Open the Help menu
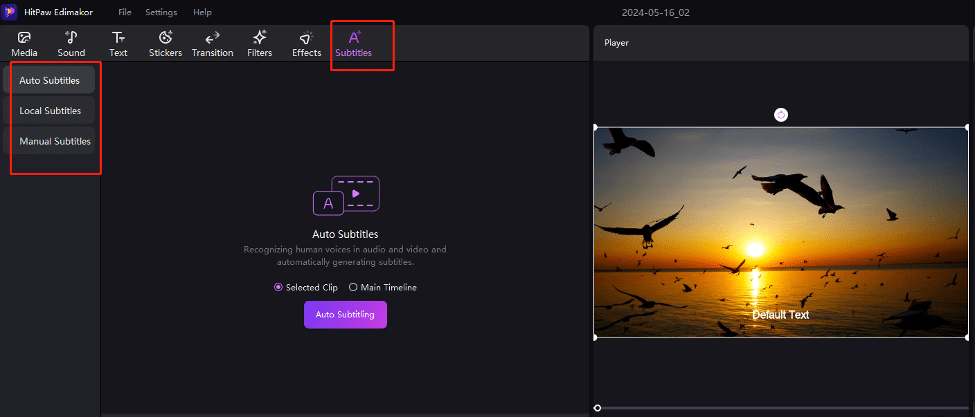Viewport: 977px width, 418px height. point(202,12)
